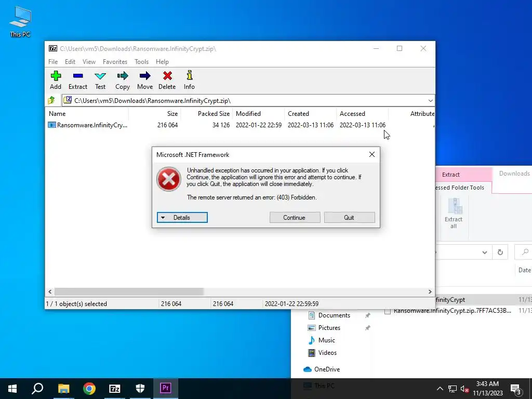Screen dimensions: 532x399
Task: Click the horizontal scrollbar left arrow
Action: pos(50,291)
